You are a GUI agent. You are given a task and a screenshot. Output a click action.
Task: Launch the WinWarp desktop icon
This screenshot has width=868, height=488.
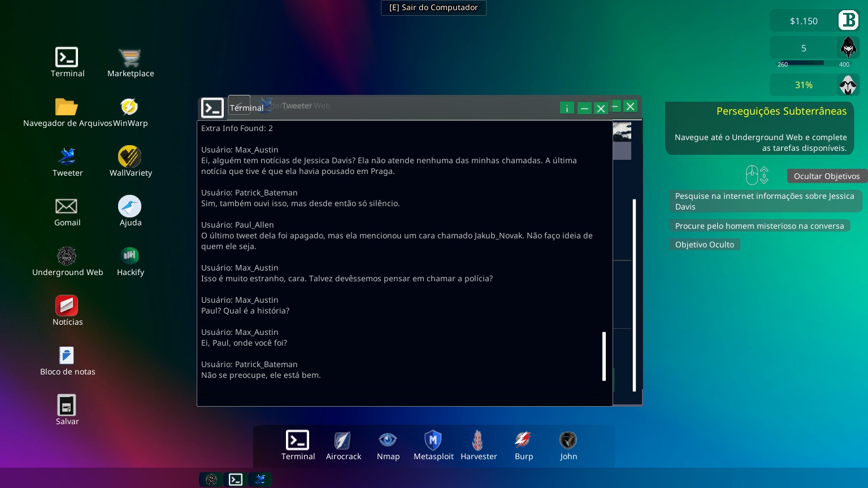click(x=129, y=107)
